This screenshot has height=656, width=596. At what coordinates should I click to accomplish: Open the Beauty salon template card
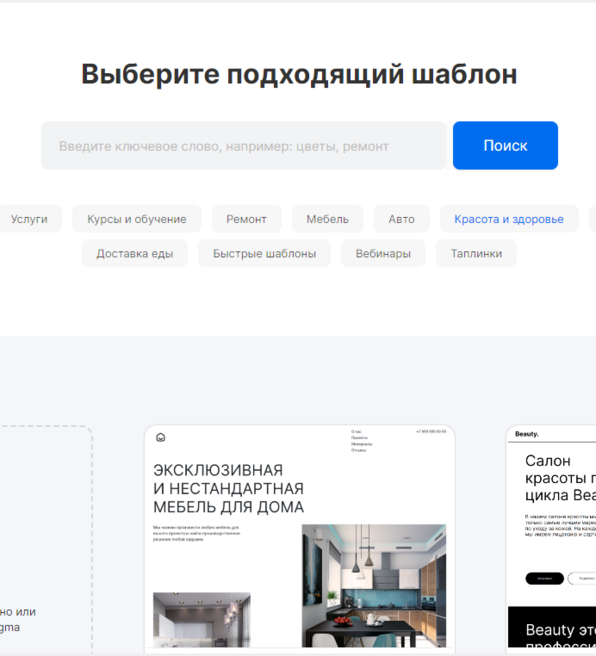coord(551,539)
